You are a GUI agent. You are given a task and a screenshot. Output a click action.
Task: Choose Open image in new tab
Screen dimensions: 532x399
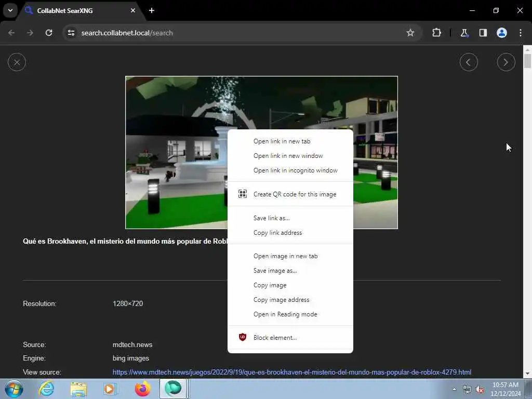(x=290, y=256)
